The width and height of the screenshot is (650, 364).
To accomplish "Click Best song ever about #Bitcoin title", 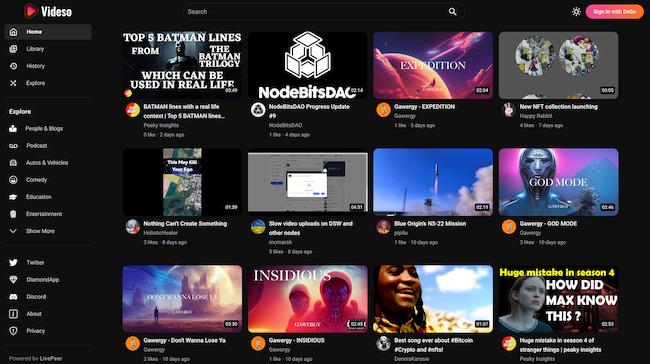I will point(433,345).
